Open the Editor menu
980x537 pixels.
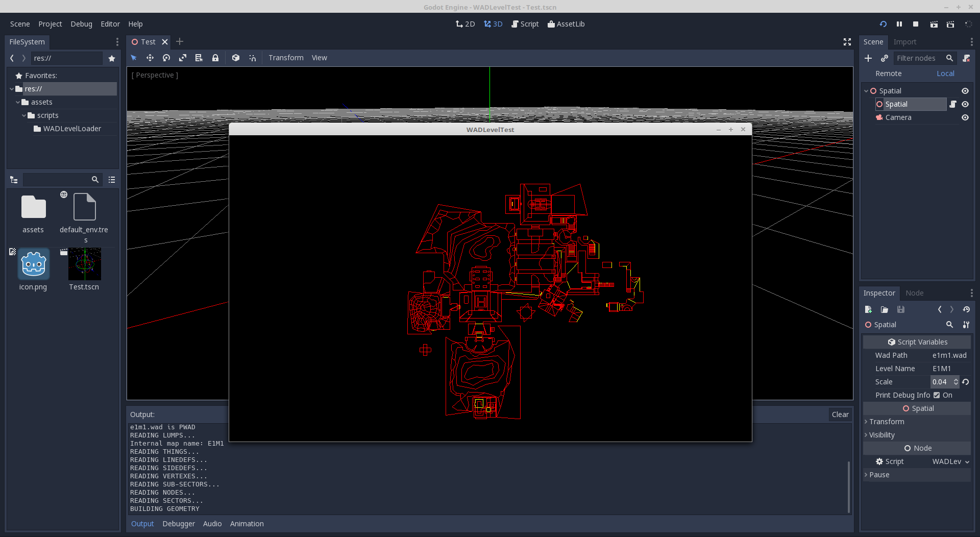pyautogui.click(x=110, y=24)
